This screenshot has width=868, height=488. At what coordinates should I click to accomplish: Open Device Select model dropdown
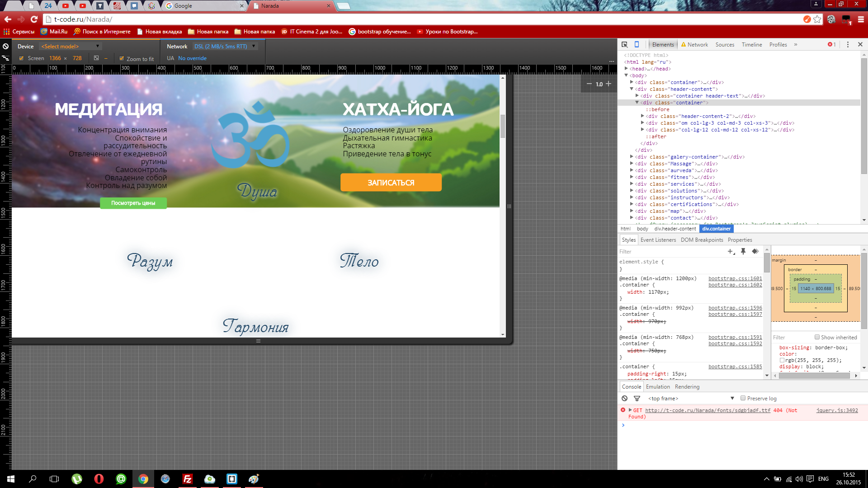pyautogui.click(x=70, y=46)
